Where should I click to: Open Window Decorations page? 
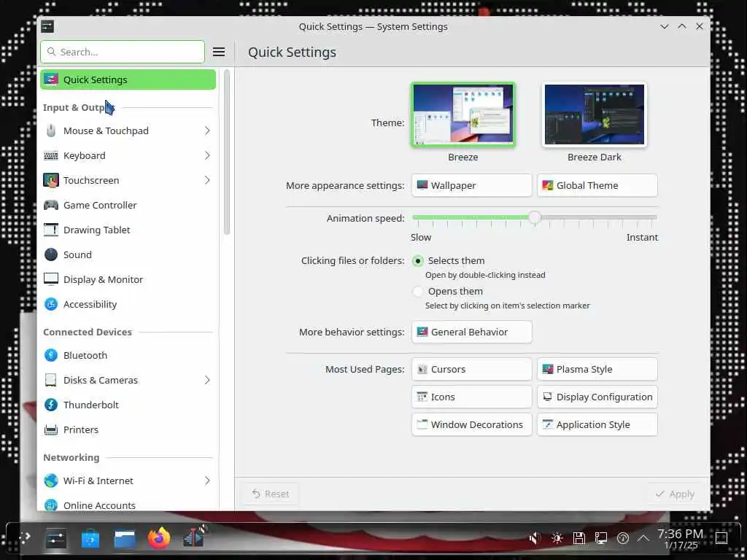[472, 424]
